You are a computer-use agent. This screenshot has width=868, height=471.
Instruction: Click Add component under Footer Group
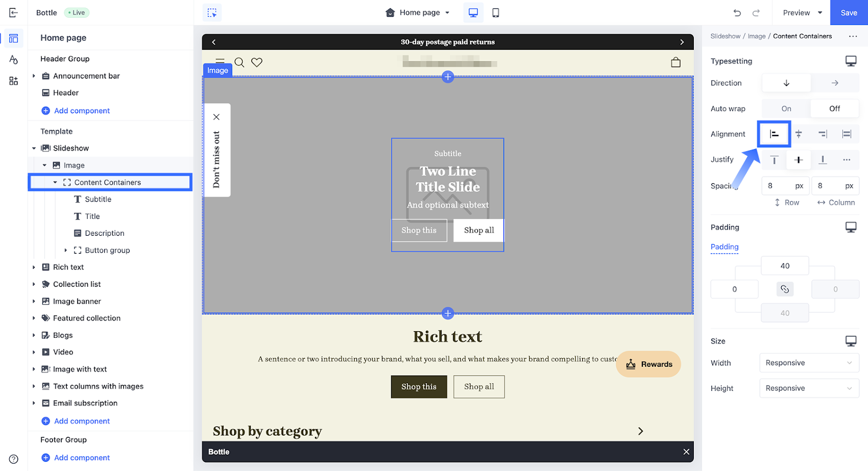(x=76, y=457)
